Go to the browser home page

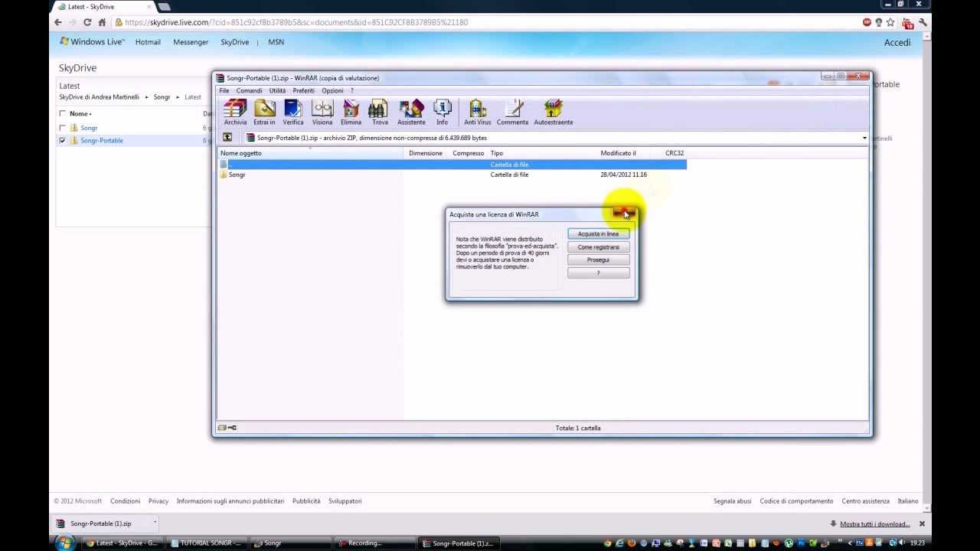pyautogui.click(x=102, y=22)
